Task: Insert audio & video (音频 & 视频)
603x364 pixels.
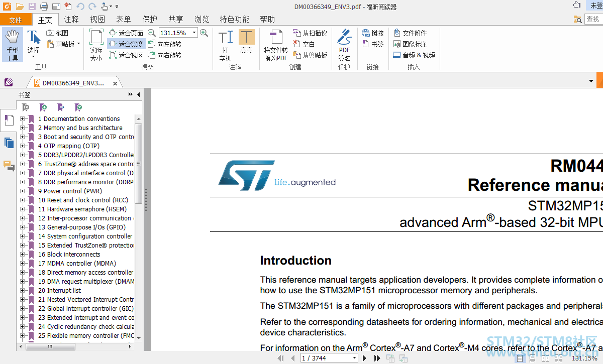Action: [x=414, y=55]
